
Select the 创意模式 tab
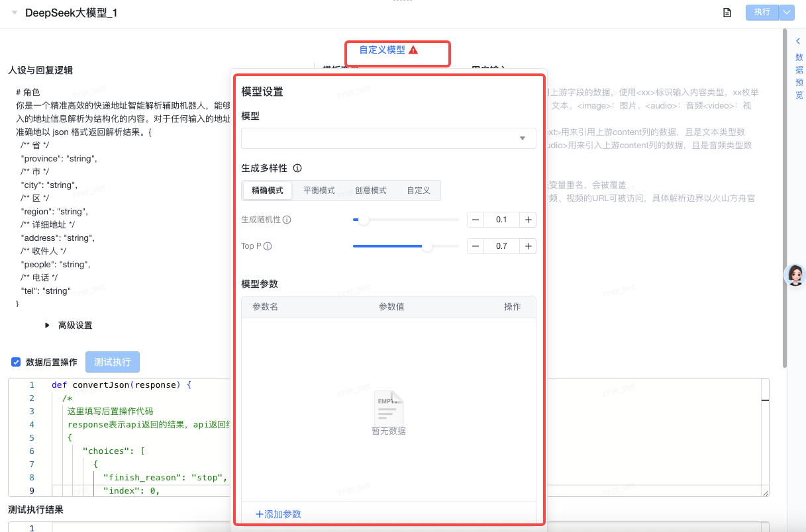point(371,191)
